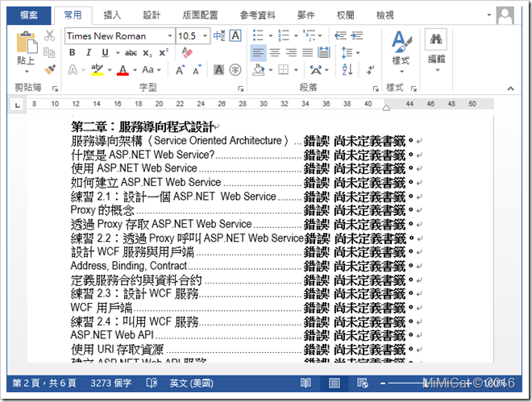
Task: Open the 段落 paragraph dialog launcher
Action: point(376,89)
